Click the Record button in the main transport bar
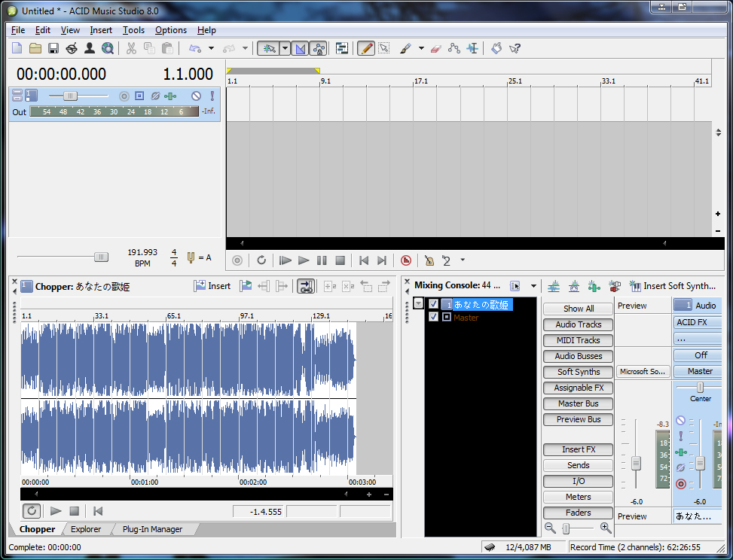The width and height of the screenshot is (733, 560). click(x=237, y=260)
